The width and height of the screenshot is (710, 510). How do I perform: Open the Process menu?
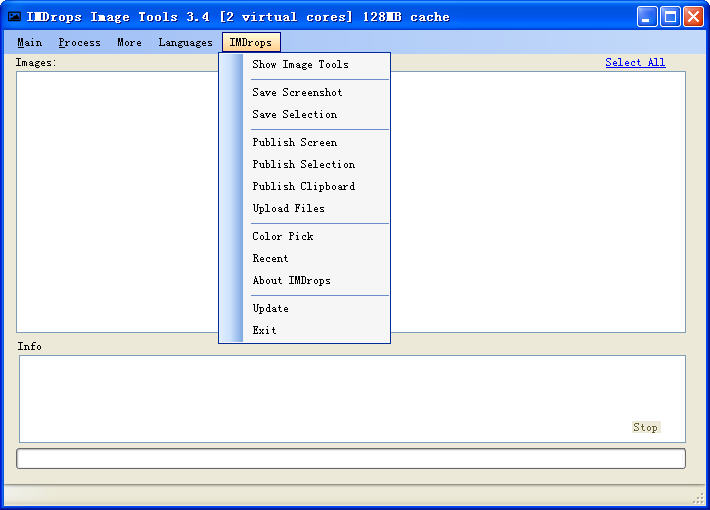[79, 43]
